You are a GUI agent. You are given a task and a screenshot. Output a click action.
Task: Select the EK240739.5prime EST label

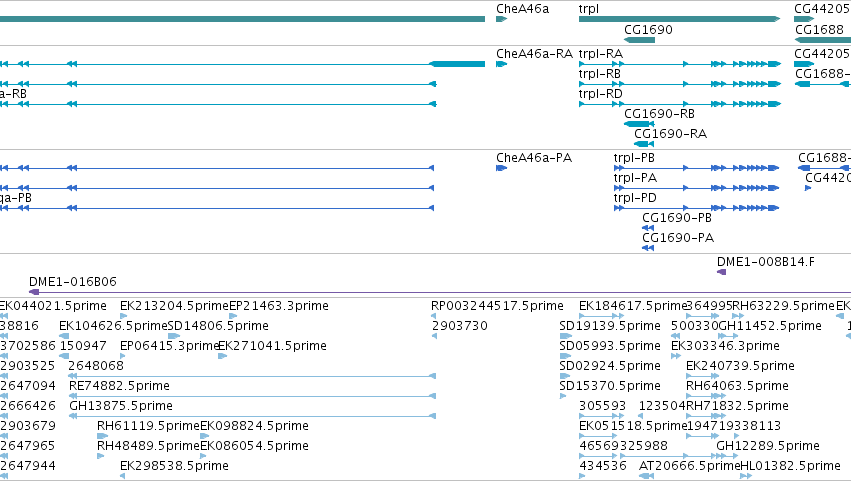(740, 366)
